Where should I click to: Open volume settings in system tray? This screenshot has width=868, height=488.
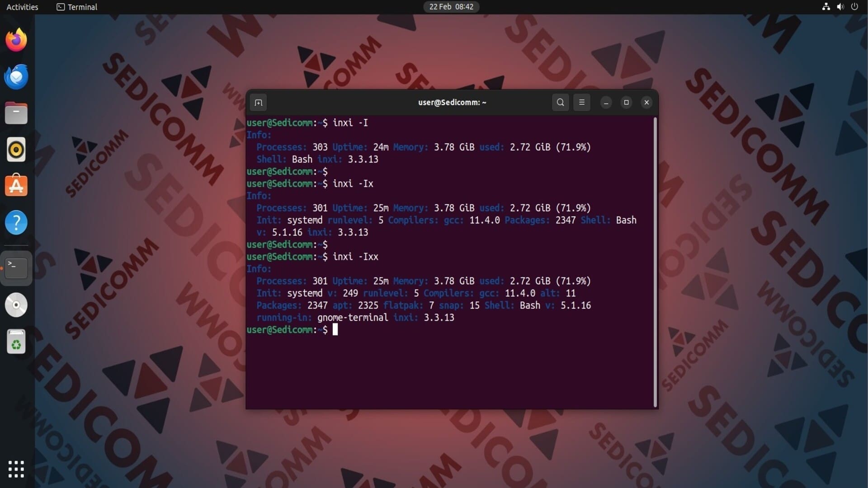tap(840, 7)
